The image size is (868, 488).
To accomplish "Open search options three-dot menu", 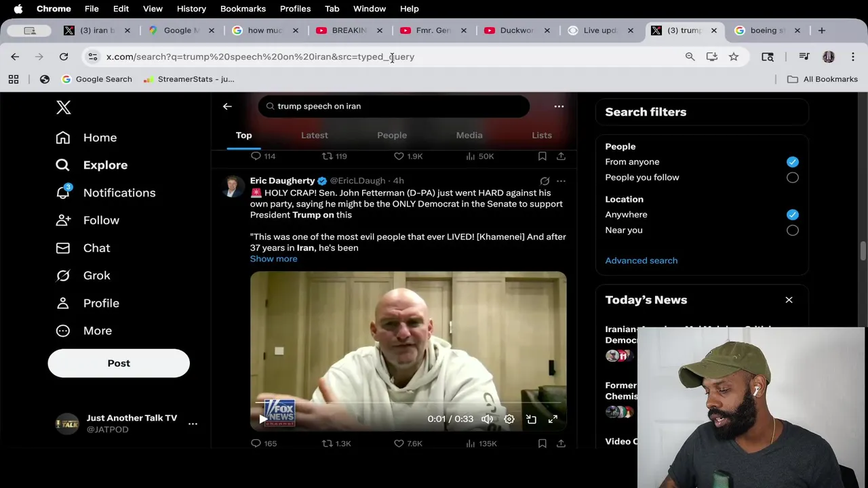I will coord(559,106).
